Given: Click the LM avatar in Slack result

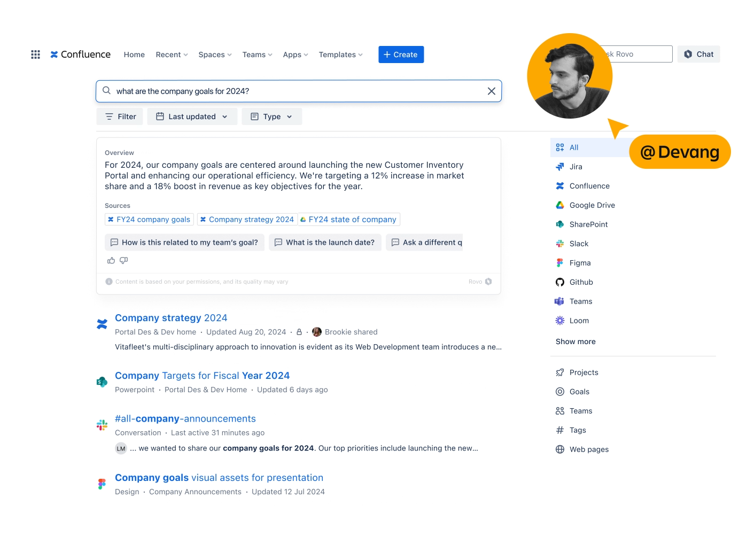Looking at the screenshot, I should (121, 448).
